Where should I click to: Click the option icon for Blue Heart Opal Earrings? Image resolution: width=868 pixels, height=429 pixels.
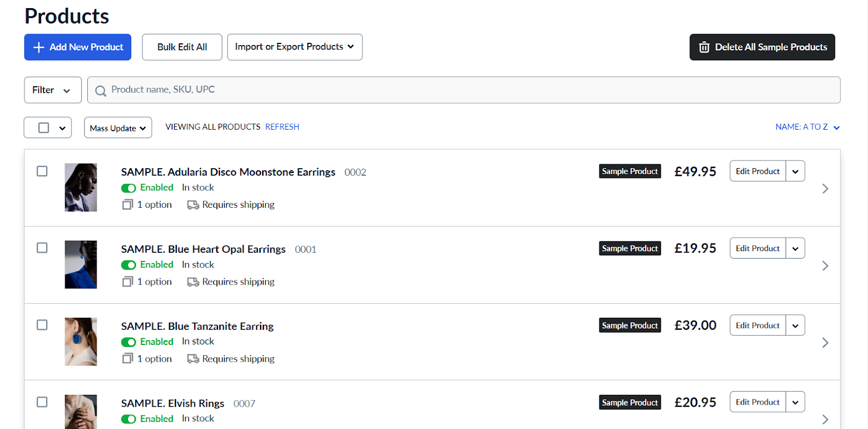[127, 281]
